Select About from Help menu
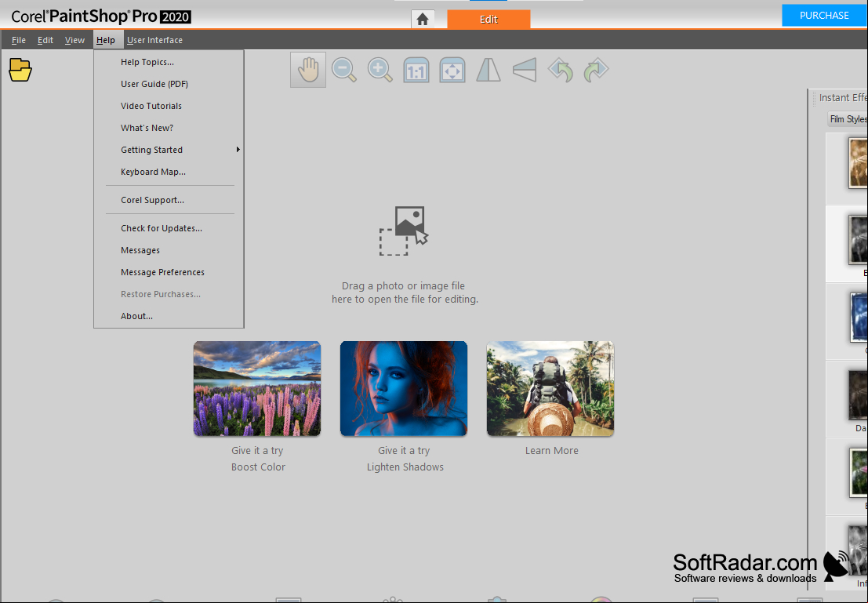This screenshot has height=603, width=868. (x=169, y=316)
